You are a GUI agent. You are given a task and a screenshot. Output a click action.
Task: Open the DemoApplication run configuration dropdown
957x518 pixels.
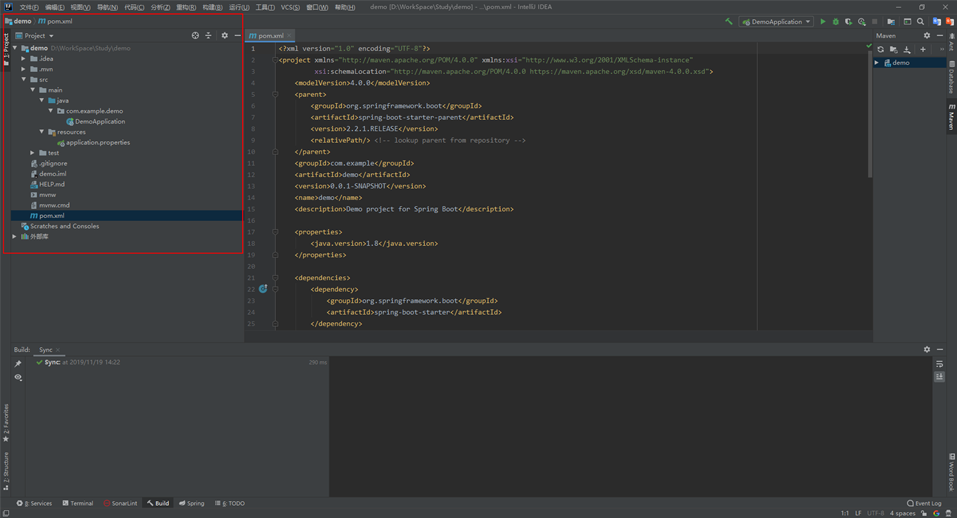[776, 21]
